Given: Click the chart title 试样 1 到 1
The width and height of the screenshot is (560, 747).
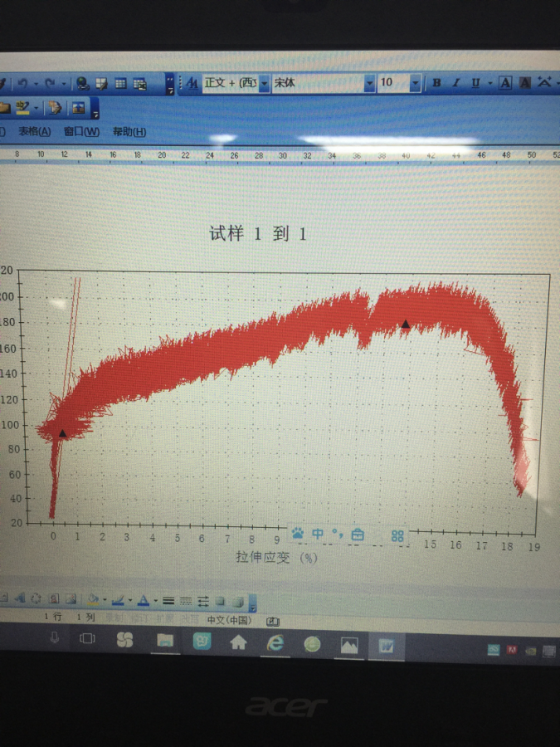Looking at the screenshot, I should coord(258,234).
